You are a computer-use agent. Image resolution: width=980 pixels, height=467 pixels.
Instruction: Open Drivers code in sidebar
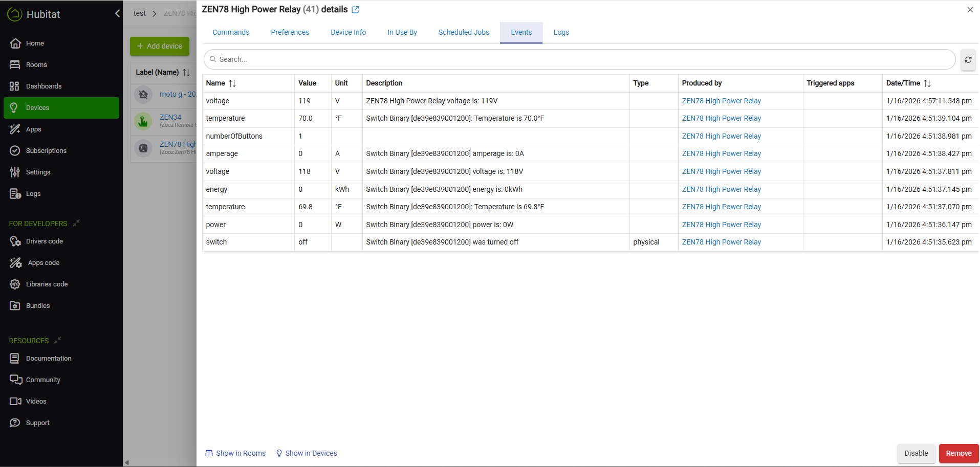(44, 241)
